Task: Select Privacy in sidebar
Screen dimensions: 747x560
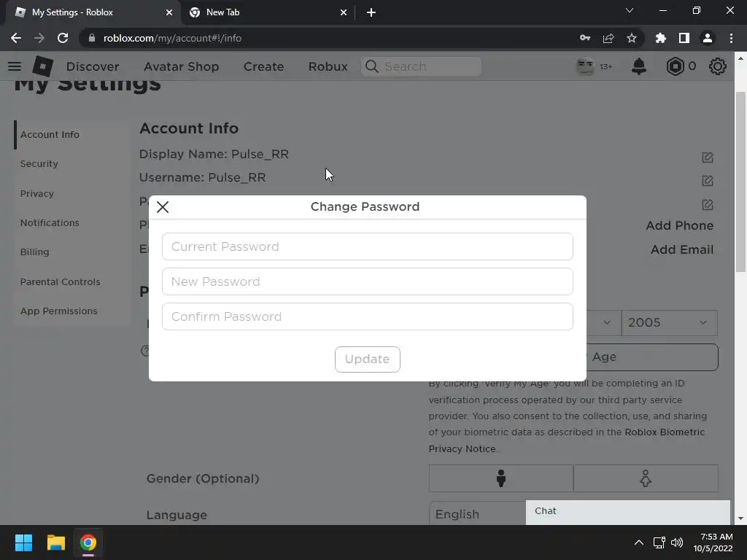Action: pyautogui.click(x=36, y=194)
